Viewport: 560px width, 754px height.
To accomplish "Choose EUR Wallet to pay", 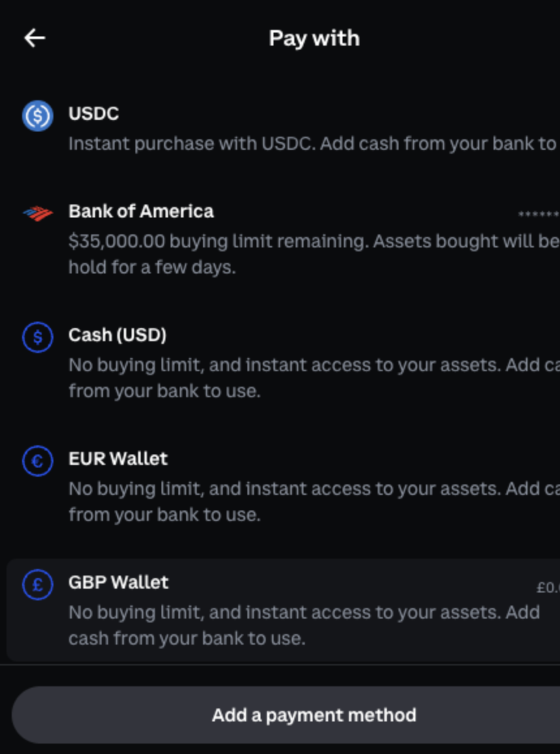I will [x=283, y=486].
